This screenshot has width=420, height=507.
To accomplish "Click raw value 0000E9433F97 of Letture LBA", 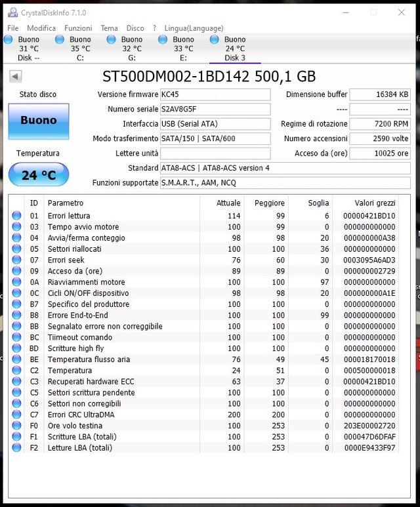I will point(369,448).
